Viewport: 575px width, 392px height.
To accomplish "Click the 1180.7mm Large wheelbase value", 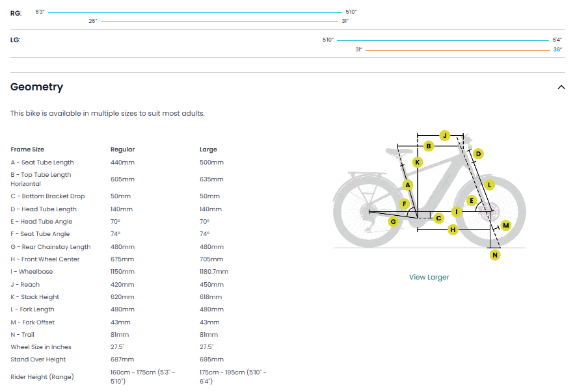I will coord(214,272).
